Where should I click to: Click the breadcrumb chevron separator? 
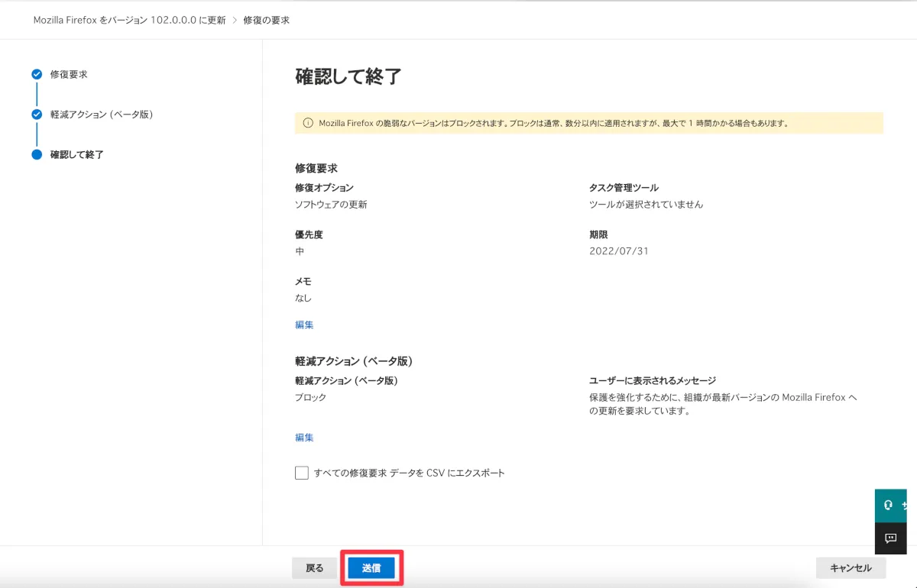(x=235, y=20)
